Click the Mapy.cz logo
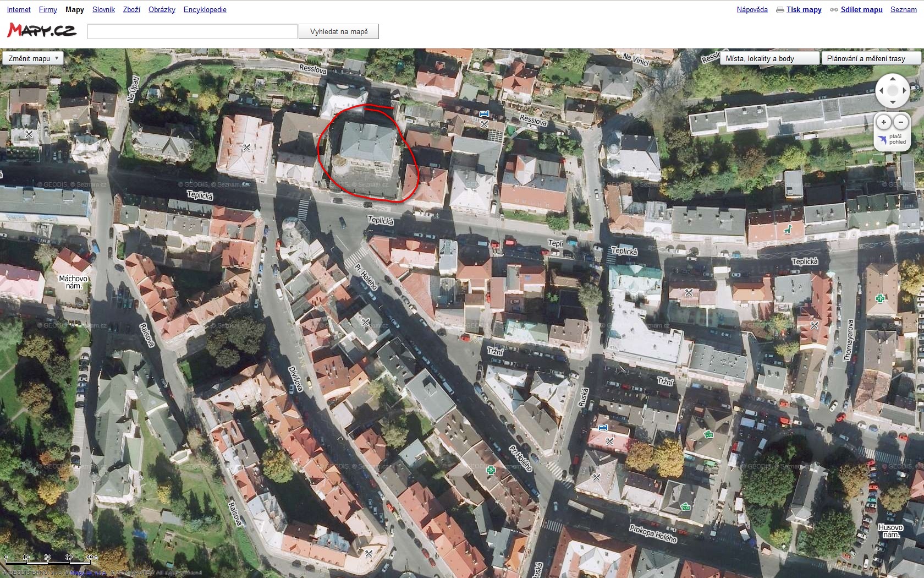 coord(42,30)
